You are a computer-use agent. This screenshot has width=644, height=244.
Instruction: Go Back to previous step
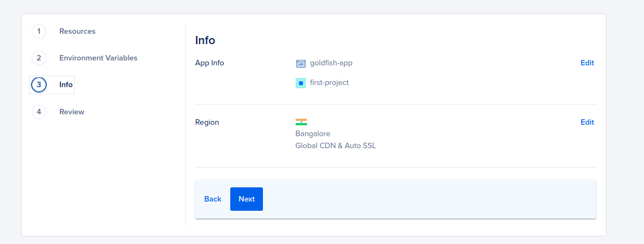pos(213,199)
